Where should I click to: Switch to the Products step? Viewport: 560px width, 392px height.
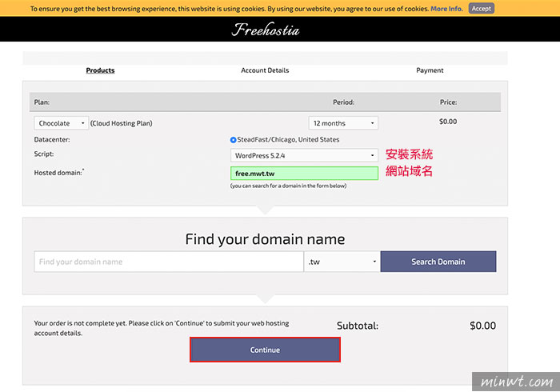click(100, 70)
